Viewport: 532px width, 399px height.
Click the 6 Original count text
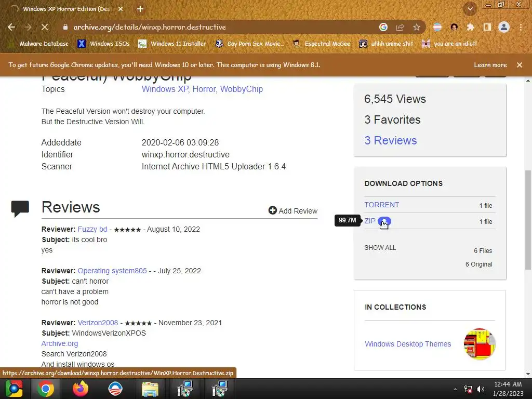coord(478,264)
